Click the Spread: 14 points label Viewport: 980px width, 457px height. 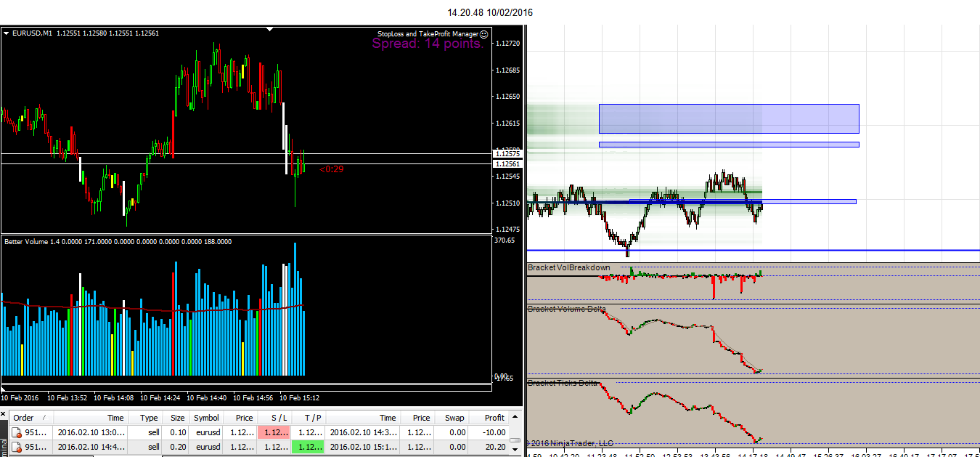[x=428, y=44]
